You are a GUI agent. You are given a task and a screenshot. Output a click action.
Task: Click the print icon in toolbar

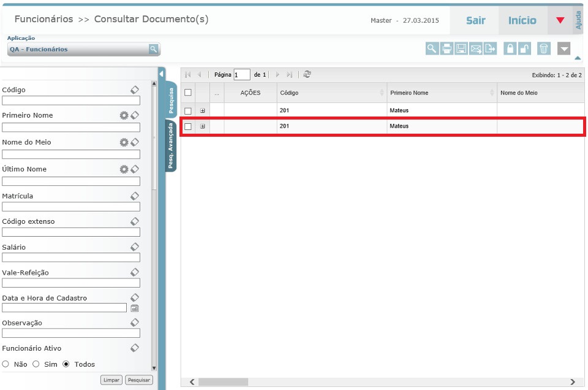(x=447, y=49)
